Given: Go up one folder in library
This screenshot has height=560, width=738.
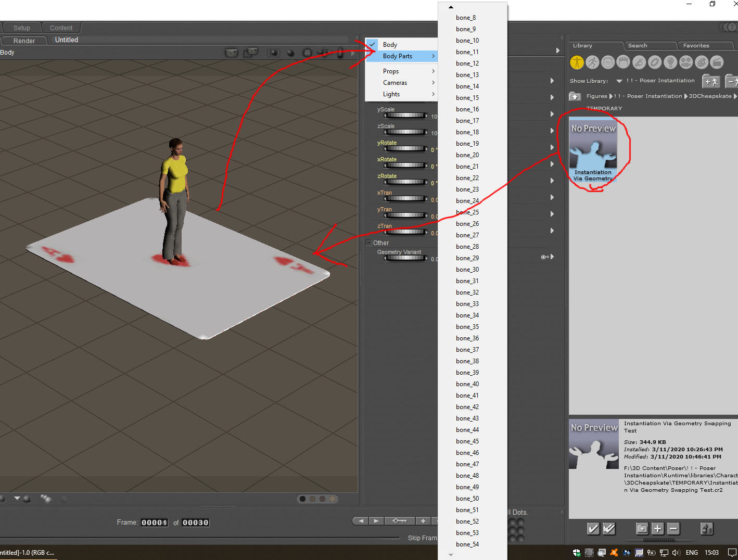Looking at the screenshot, I should tap(575, 96).
